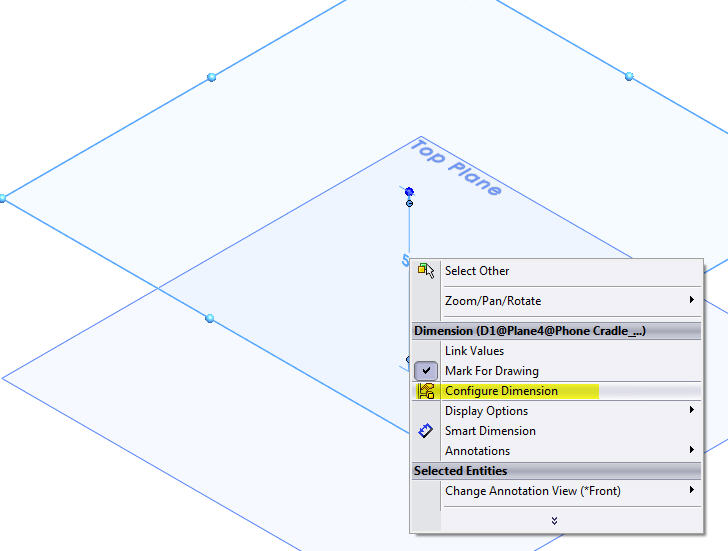728x551 pixels.
Task: Expand the Display Options arrow
Action: pyautogui.click(x=691, y=409)
